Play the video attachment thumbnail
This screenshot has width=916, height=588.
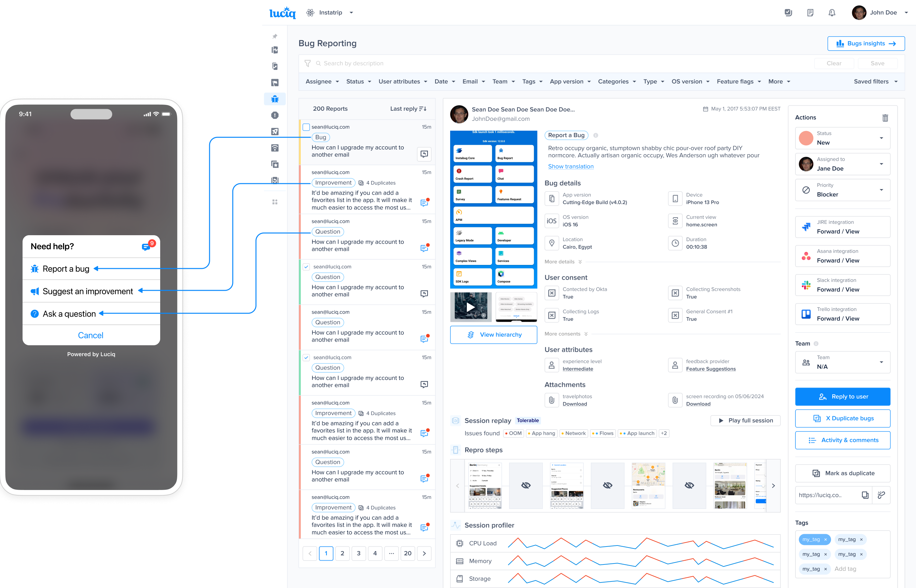coord(471,307)
